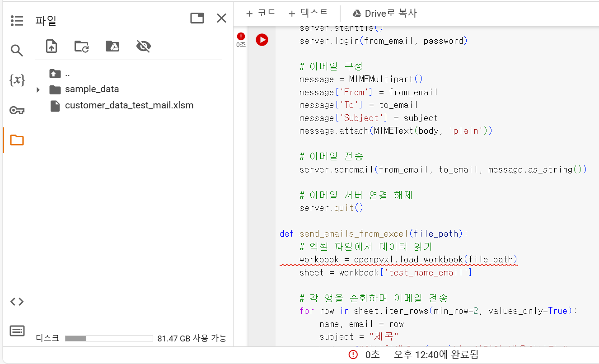This screenshot has height=364, width=599.
Task: Open the command palette icon at bottom
Action: coord(17,331)
